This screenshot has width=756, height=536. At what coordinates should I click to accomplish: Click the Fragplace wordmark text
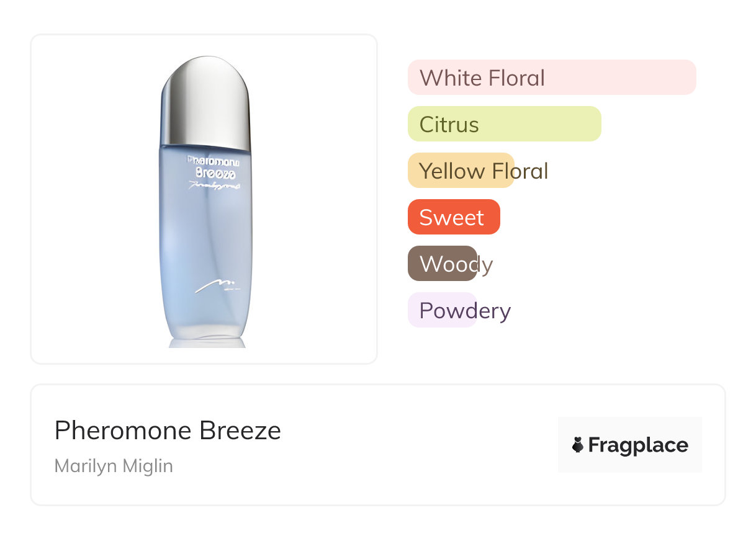tap(638, 445)
